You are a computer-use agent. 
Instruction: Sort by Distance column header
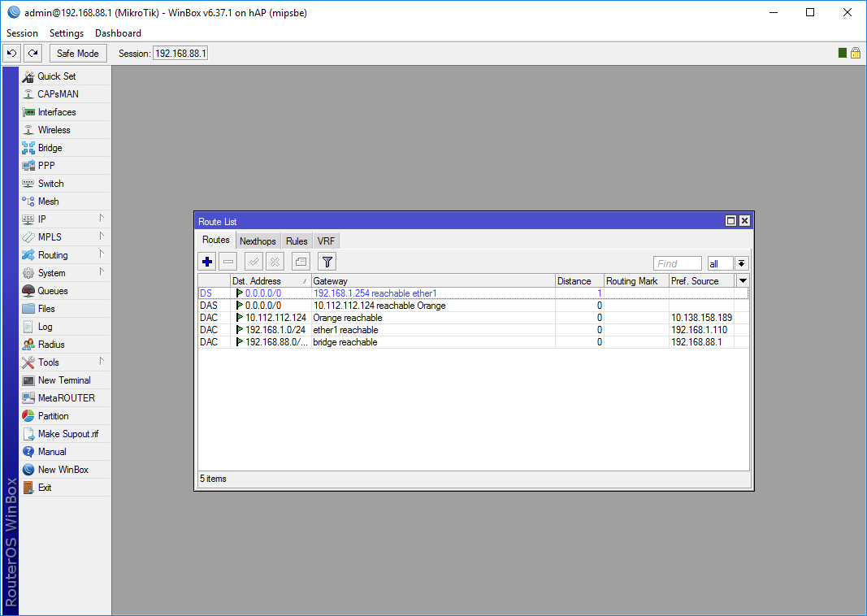pyautogui.click(x=579, y=281)
